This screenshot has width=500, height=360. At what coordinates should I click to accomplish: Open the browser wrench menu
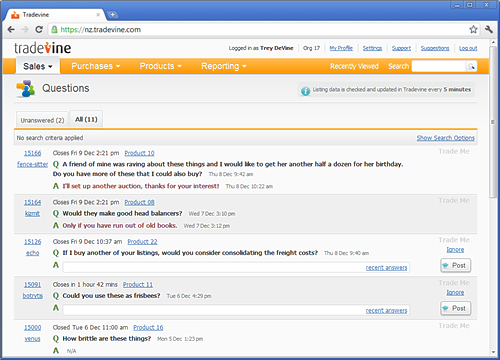pos(489,29)
